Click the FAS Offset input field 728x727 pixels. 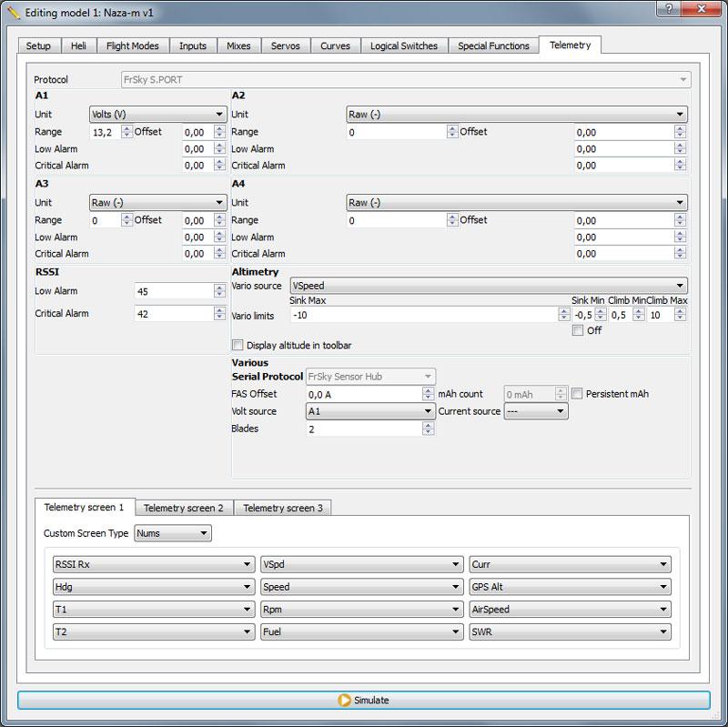click(363, 394)
